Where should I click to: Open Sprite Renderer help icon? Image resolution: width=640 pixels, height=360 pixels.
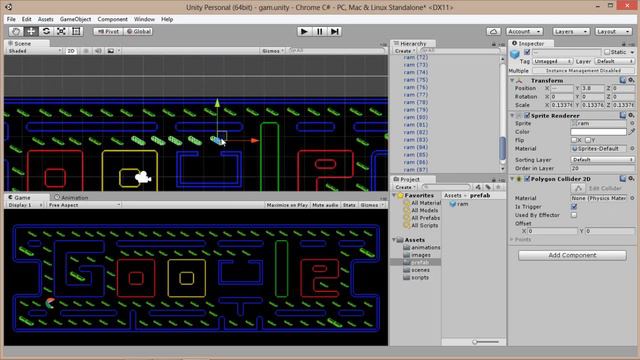click(622, 116)
